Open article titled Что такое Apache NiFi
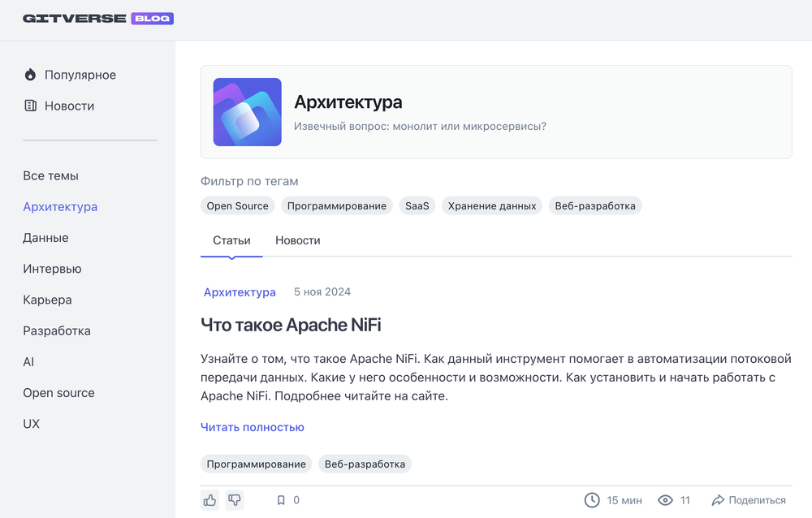The image size is (812, 518). (x=291, y=324)
